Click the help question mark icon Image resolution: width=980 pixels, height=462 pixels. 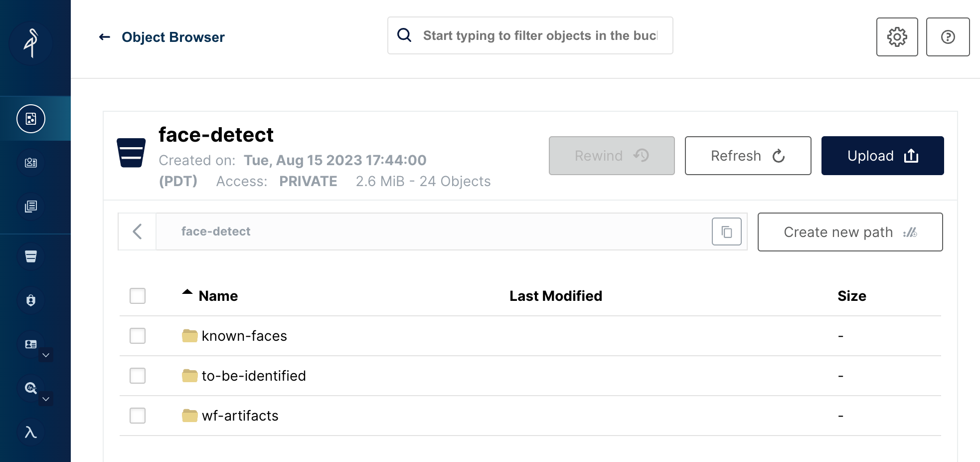[948, 37]
